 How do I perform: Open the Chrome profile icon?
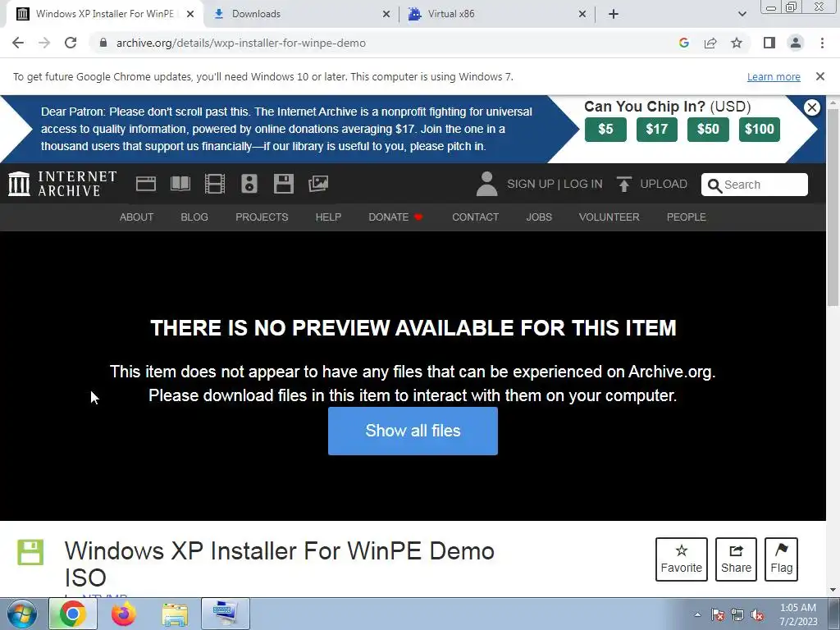coord(796,43)
